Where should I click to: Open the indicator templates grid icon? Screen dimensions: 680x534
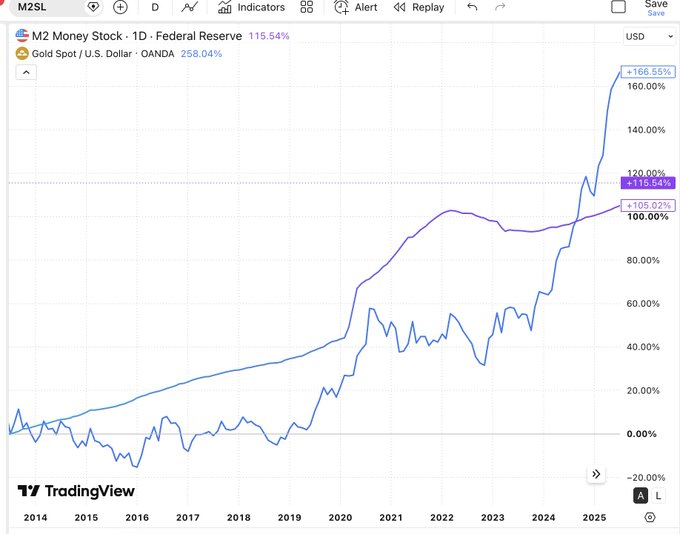coord(307,7)
